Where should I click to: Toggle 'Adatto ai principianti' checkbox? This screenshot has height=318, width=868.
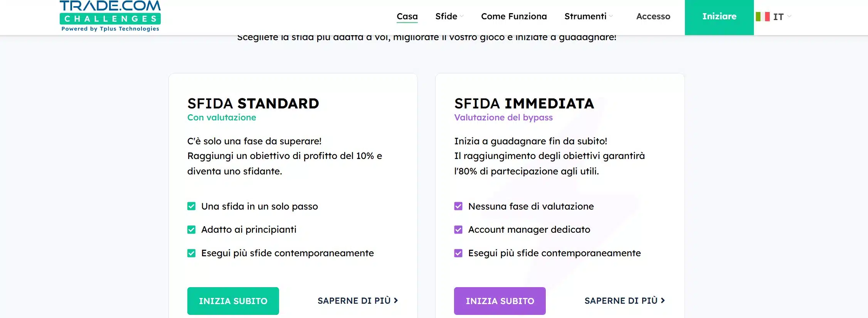click(x=191, y=230)
